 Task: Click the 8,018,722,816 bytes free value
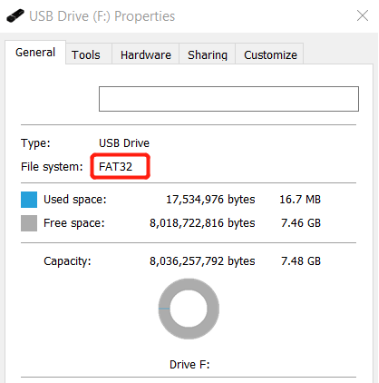tap(202, 223)
